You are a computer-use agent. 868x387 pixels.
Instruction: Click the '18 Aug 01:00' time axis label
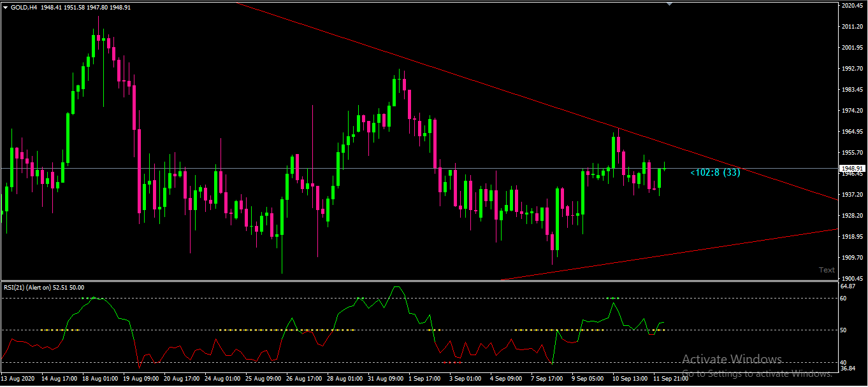click(x=99, y=379)
